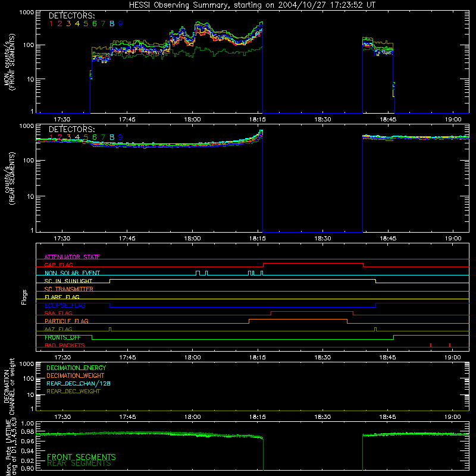Viewport: 476px width, 476px height.
Task: Click the SC_IN_SUNLIGHT flag label
Action: (x=68, y=281)
